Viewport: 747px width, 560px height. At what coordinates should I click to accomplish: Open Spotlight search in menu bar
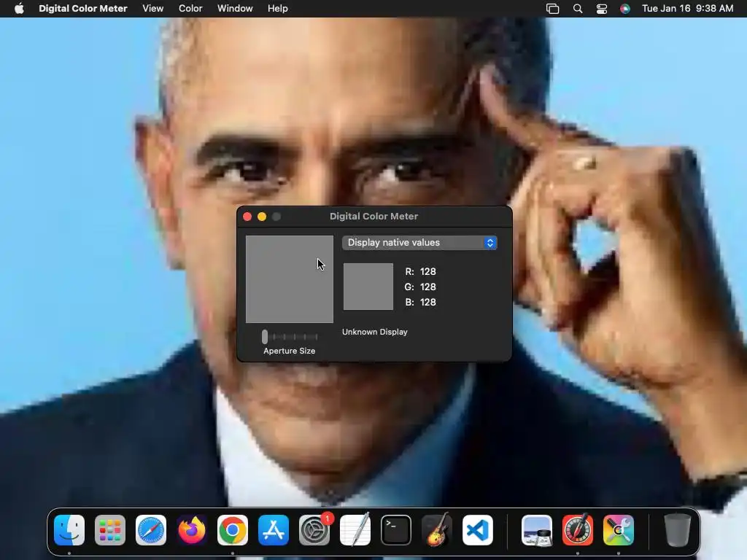(578, 9)
